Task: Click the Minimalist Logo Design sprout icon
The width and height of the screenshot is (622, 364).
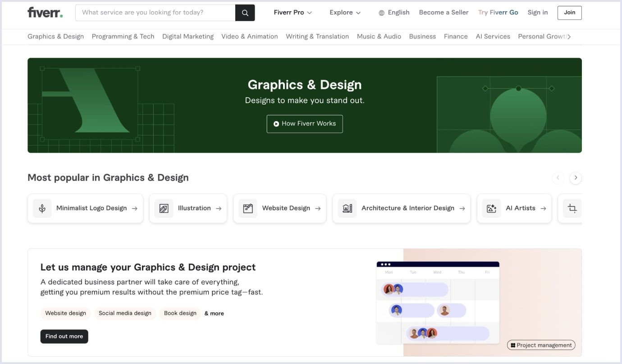Action: pos(42,209)
